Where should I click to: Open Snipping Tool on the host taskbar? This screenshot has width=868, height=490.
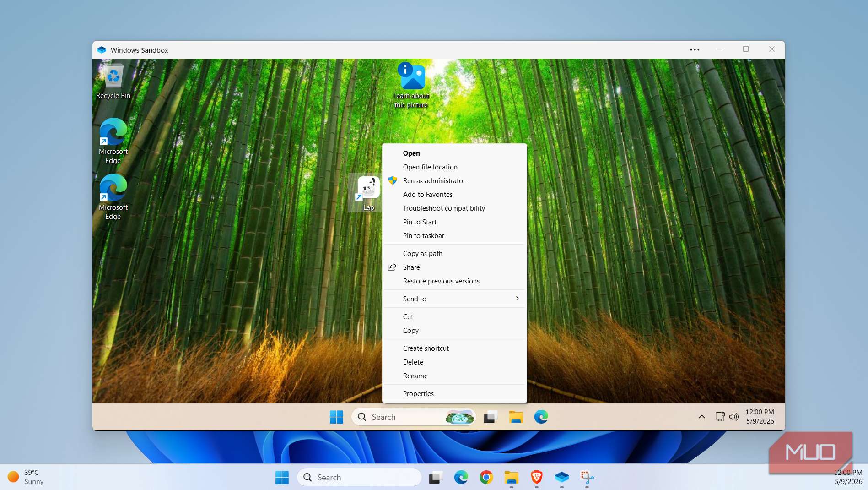(x=587, y=477)
